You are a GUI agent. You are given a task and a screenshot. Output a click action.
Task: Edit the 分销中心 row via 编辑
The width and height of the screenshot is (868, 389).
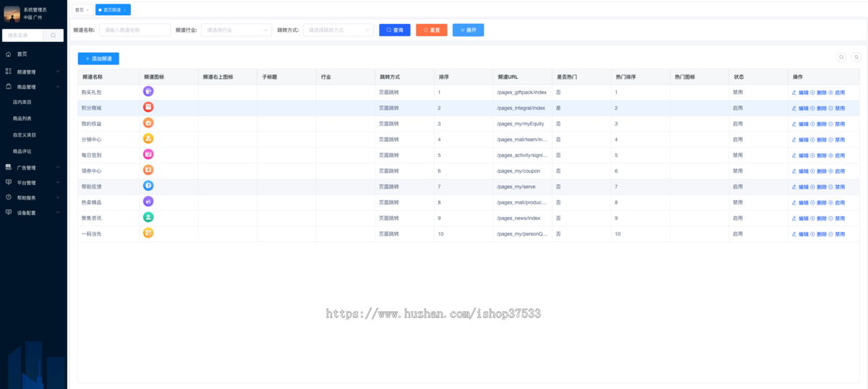click(801, 140)
